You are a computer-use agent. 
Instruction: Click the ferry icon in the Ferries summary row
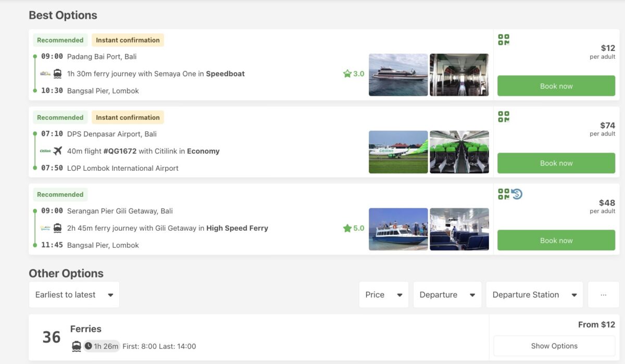coord(75,346)
